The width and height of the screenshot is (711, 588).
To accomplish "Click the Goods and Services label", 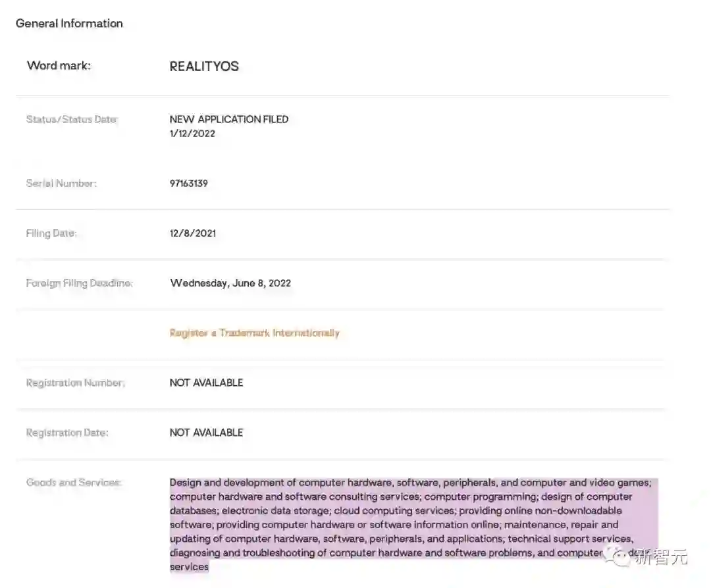I will tap(74, 483).
